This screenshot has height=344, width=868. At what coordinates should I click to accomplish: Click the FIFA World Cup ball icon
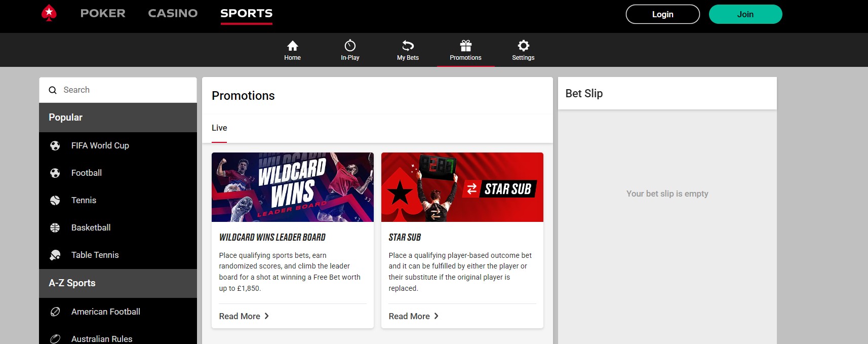pos(55,146)
